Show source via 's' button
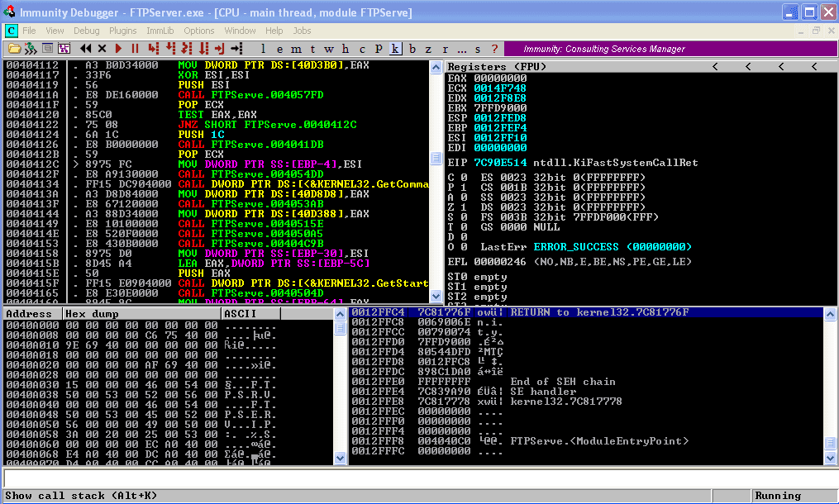The height and width of the screenshot is (504, 839). (x=478, y=49)
